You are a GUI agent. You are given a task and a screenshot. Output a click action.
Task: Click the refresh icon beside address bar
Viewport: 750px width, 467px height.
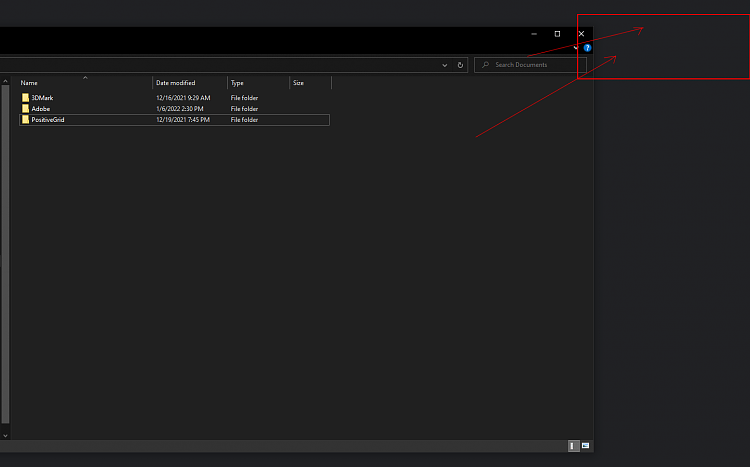460,65
